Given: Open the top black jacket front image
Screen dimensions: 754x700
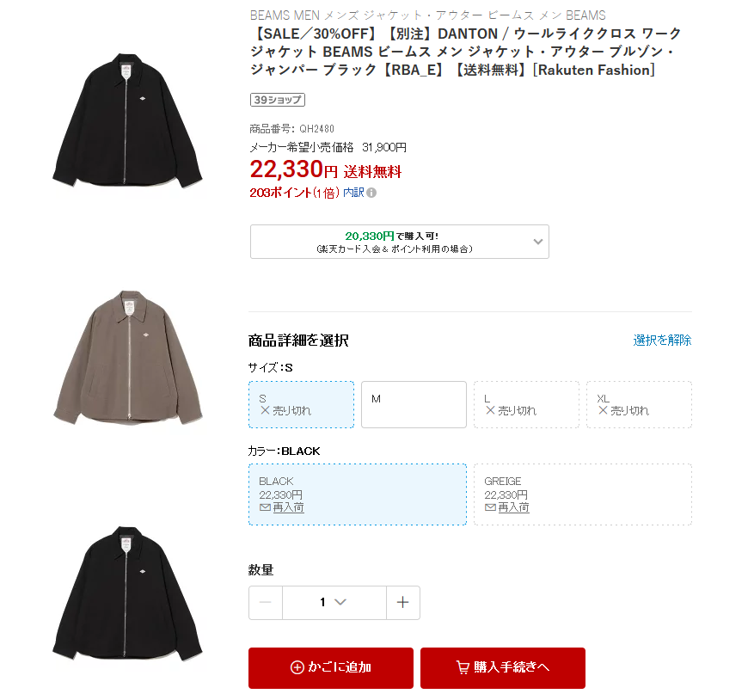Looking at the screenshot, I should [128, 120].
